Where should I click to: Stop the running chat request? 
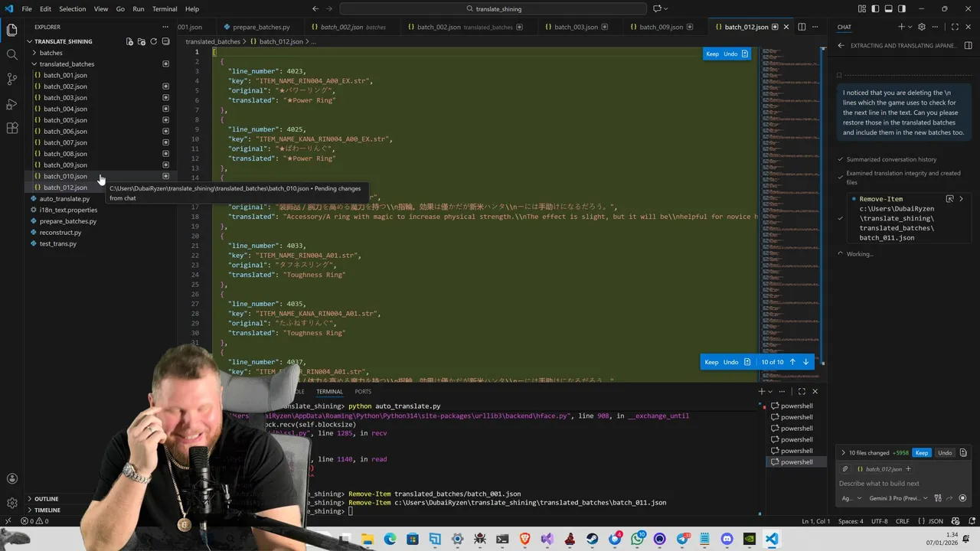pyautogui.click(x=962, y=498)
